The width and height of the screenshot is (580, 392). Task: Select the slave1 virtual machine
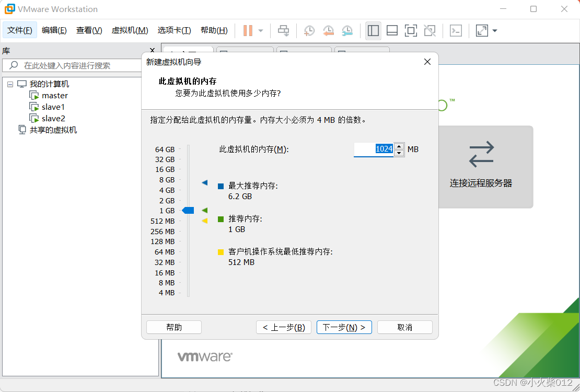point(53,107)
